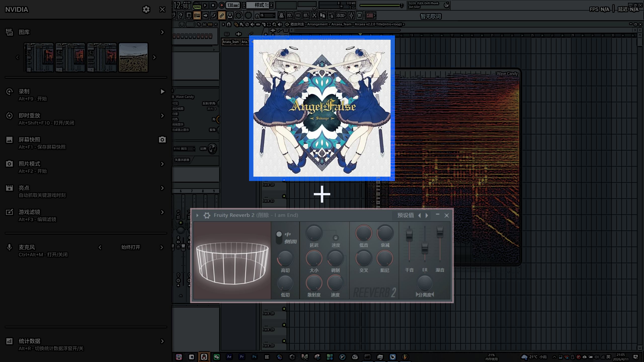The width and height of the screenshot is (644, 362).
Task: Open Fruity Reeverb 2 plugin menu arrow
Action: pos(197,215)
